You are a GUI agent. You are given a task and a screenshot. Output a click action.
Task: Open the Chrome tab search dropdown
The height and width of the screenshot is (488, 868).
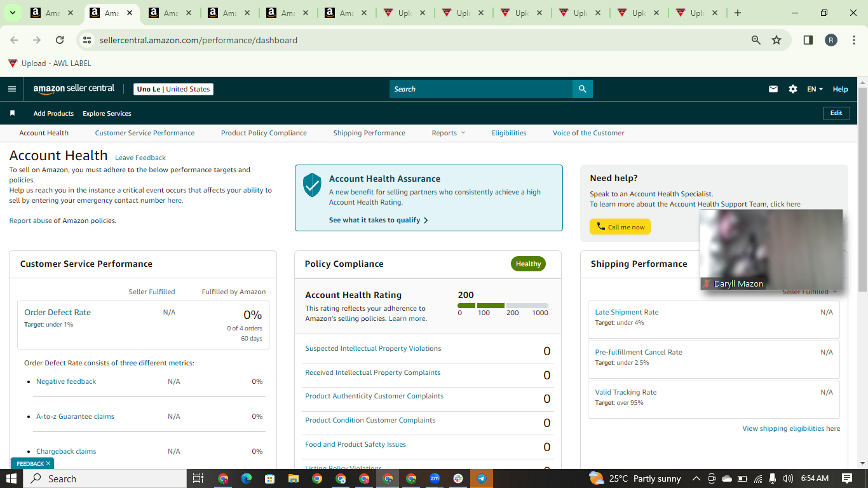pos(12,13)
